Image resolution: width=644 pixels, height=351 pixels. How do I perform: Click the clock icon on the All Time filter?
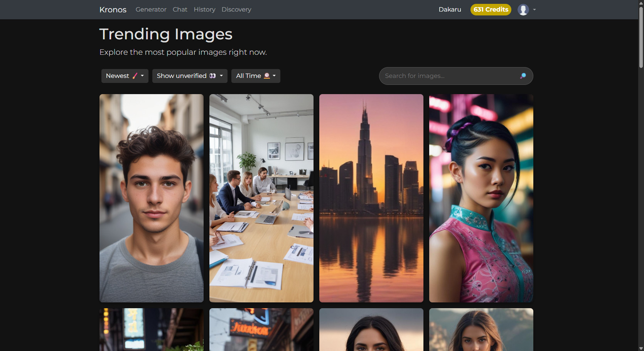[x=266, y=76]
